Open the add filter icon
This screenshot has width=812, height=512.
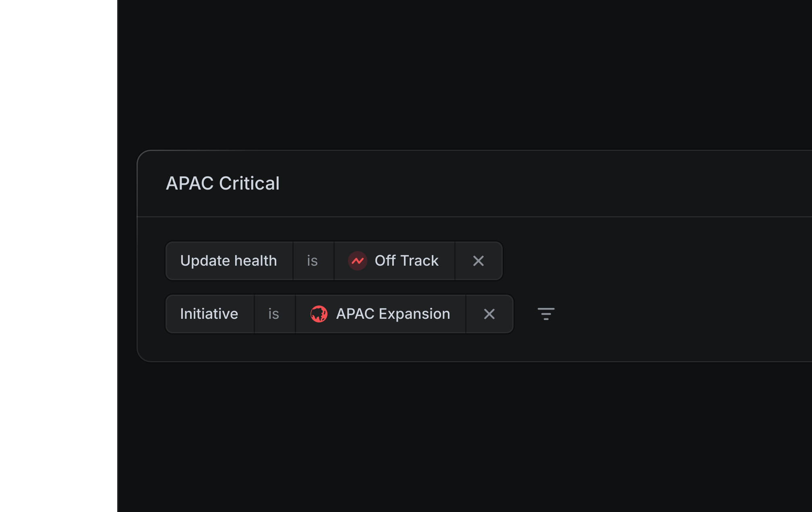pyautogui.click(x=546, y=314)
